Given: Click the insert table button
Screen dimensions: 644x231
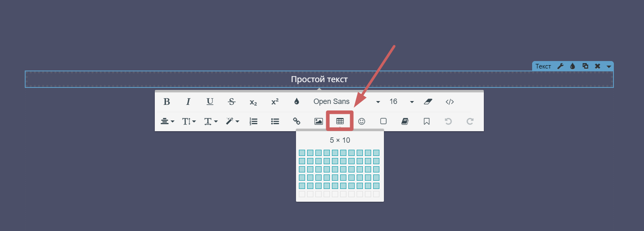Looking at the screenshot, I should (340, 121).
